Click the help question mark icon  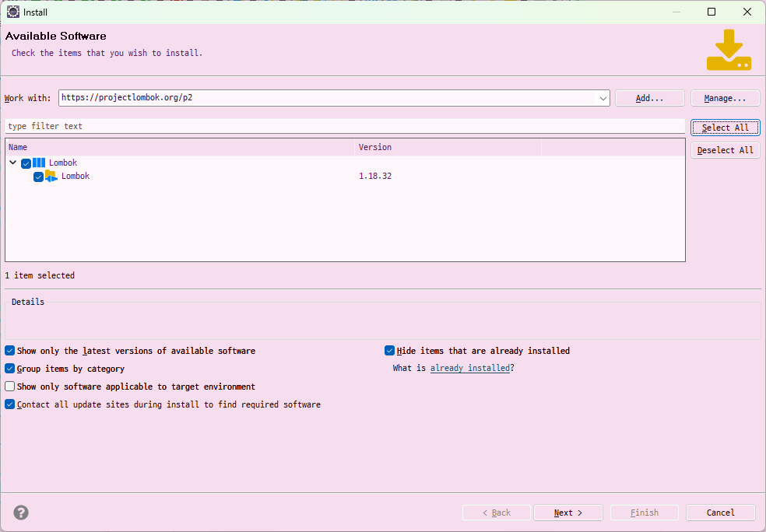[21, 513]
